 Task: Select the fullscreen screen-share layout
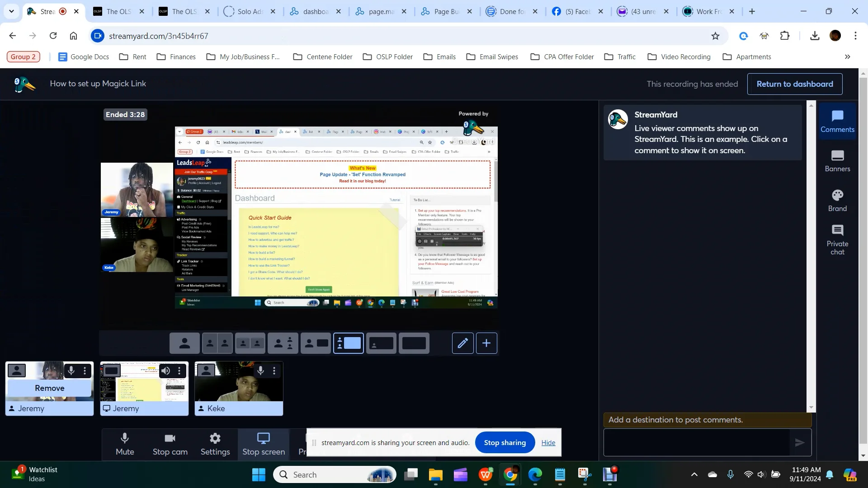[414, 343]
